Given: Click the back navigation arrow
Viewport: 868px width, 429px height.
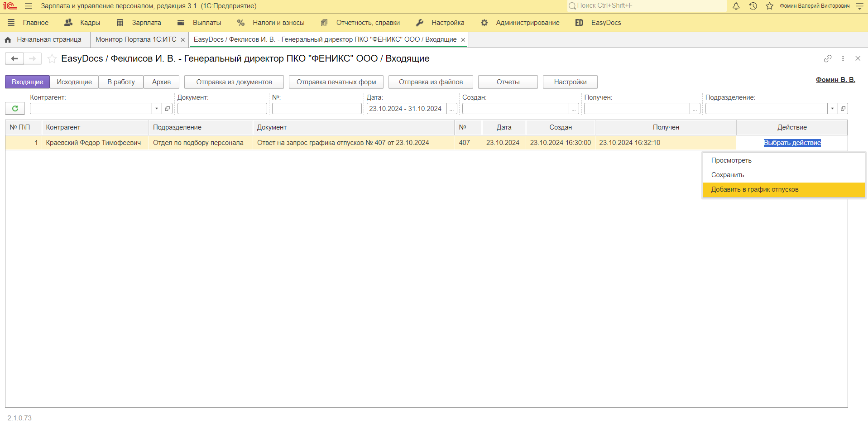Looking at the screenshot, I should click(14, 59).
